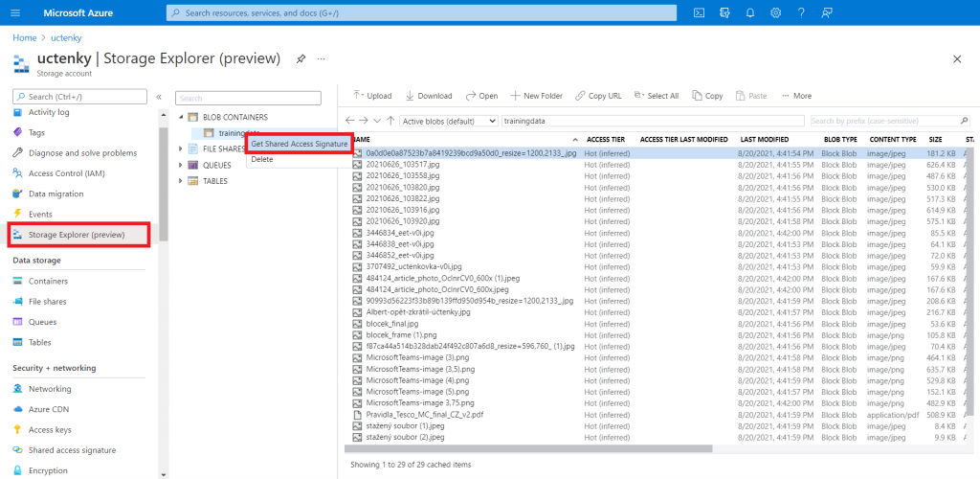Choose Get Shared Access Signature

(300, 144)
